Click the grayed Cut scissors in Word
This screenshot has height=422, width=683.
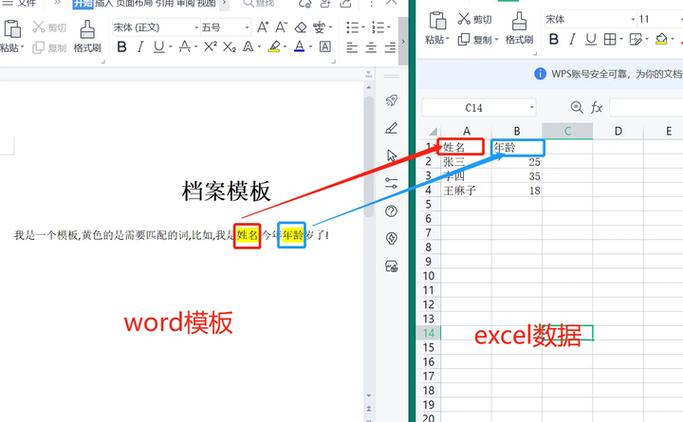[x=39, y=27]
